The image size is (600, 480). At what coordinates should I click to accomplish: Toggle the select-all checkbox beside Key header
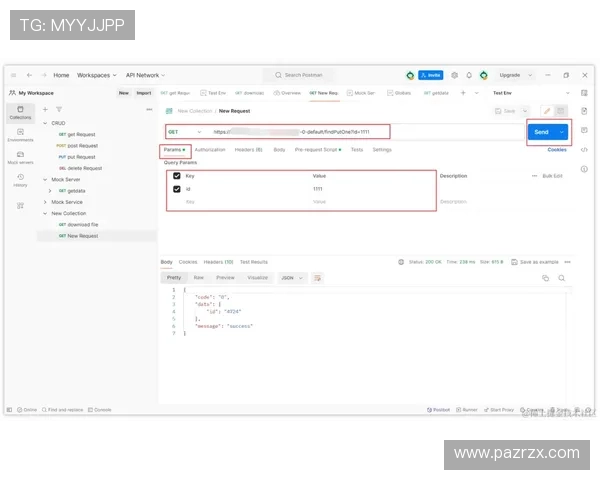coord(177,176)
